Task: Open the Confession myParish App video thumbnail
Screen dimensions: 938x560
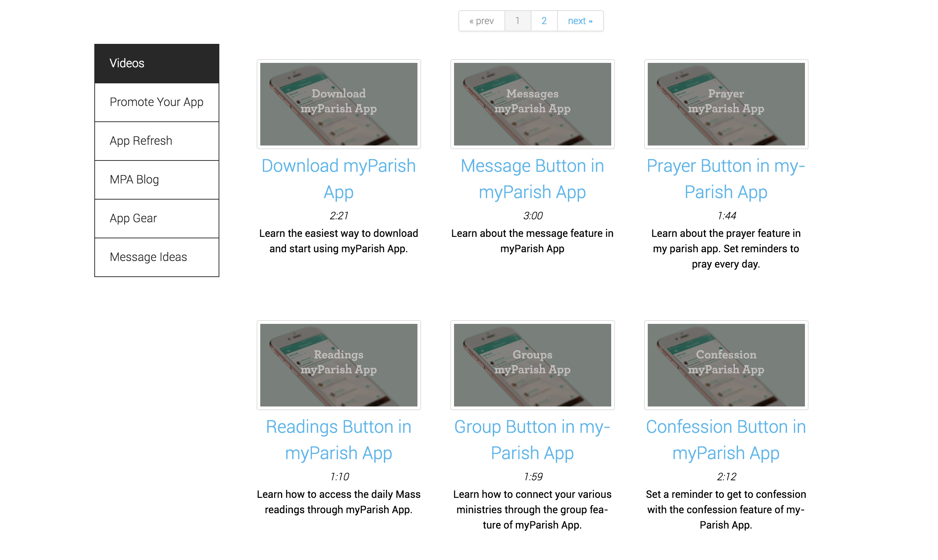Action: click(x=726, y=365)
